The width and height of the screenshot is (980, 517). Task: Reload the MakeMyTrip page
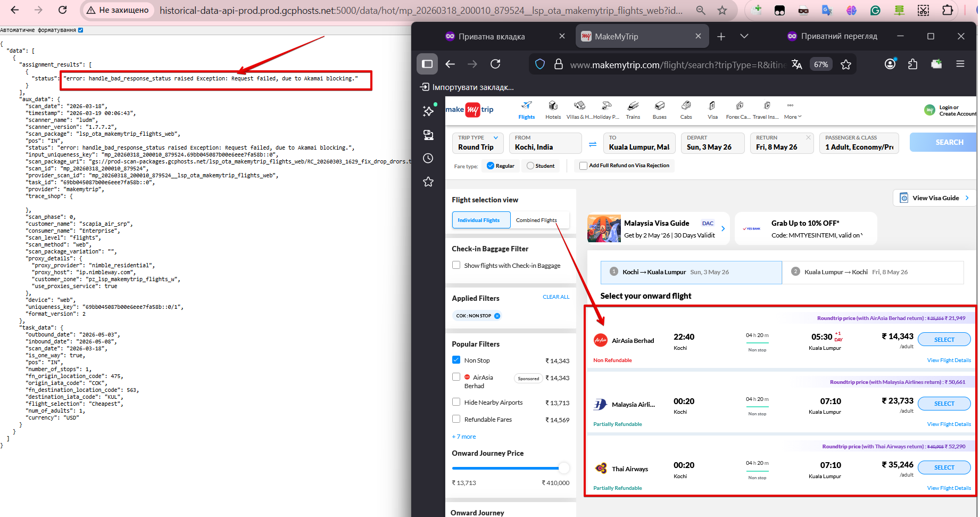495,64
